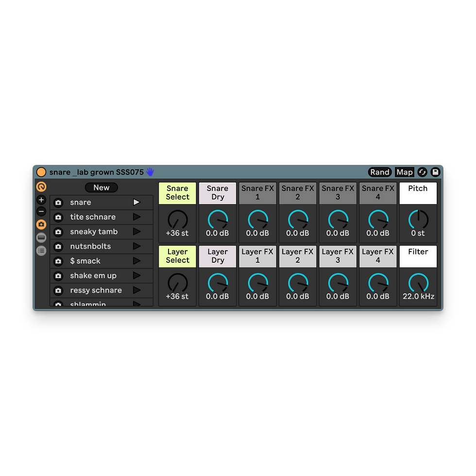
Task: Click the 0 st Pitch value
Action: tap(418, 233)
